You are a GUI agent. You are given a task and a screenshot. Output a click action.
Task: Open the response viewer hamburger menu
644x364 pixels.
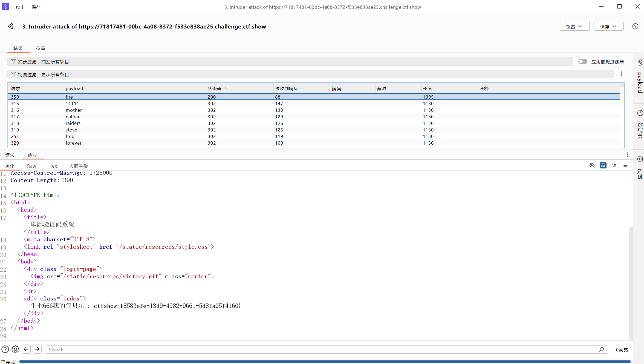(x=625, y=165)
